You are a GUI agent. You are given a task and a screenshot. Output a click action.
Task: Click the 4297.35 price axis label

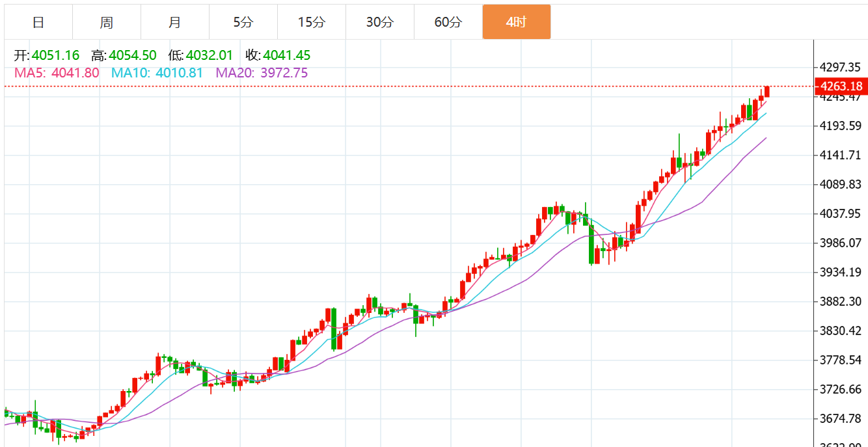(841, 67)
